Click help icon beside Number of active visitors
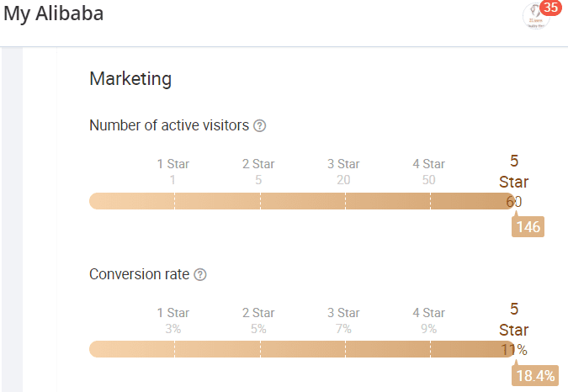 [260, 126]
